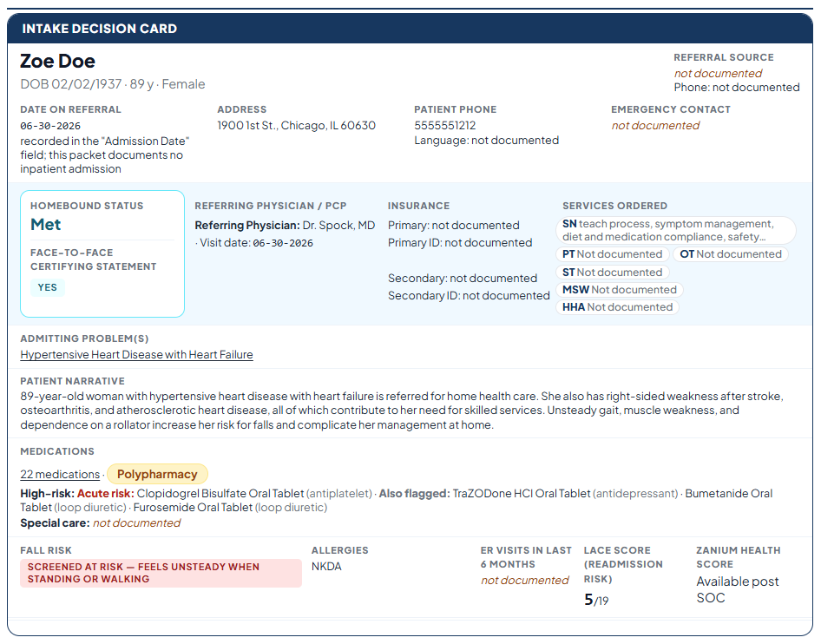The width and height of the screenshot is (821, 644).
Task: Click the Admitting Problem(s) heading
Action: 84,338
